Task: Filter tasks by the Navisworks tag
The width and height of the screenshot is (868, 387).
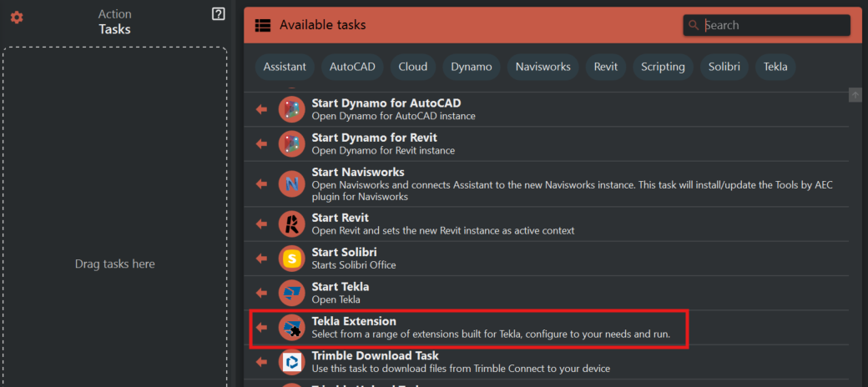Action: [542, 67]
